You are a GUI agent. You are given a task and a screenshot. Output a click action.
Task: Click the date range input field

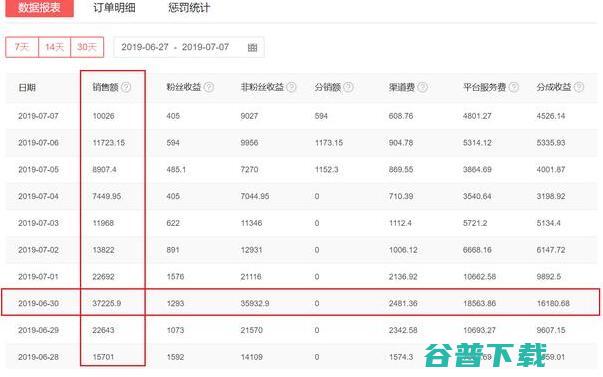[x=189, y=47]
